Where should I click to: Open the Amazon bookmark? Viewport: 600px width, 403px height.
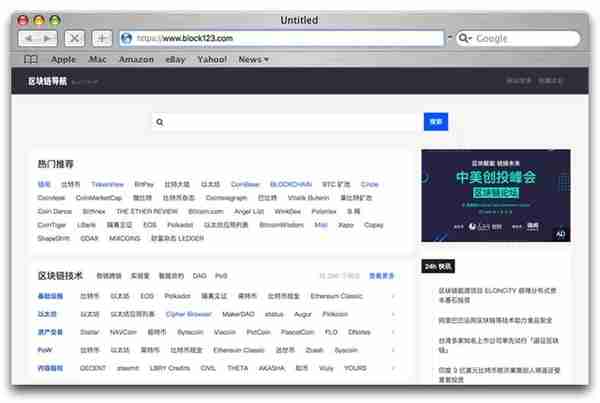pyautogui.click(x=136, y=59)
